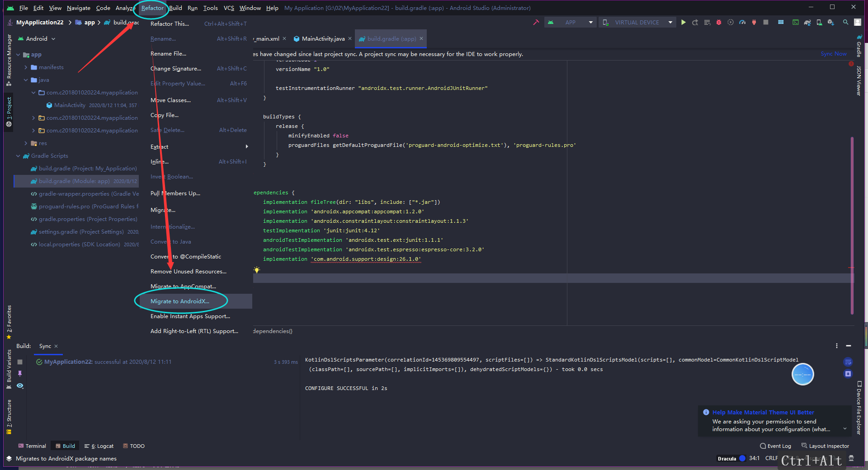Open the Event Log button

click(x=776, y=446)
